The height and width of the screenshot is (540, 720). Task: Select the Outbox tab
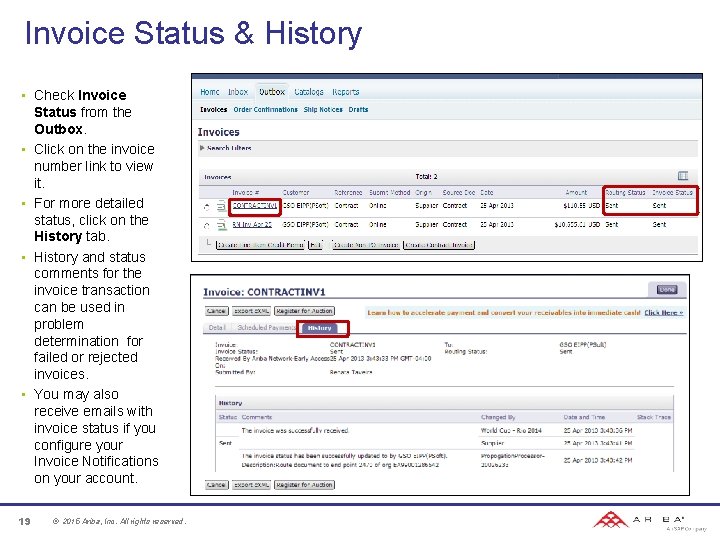[272, 92]
